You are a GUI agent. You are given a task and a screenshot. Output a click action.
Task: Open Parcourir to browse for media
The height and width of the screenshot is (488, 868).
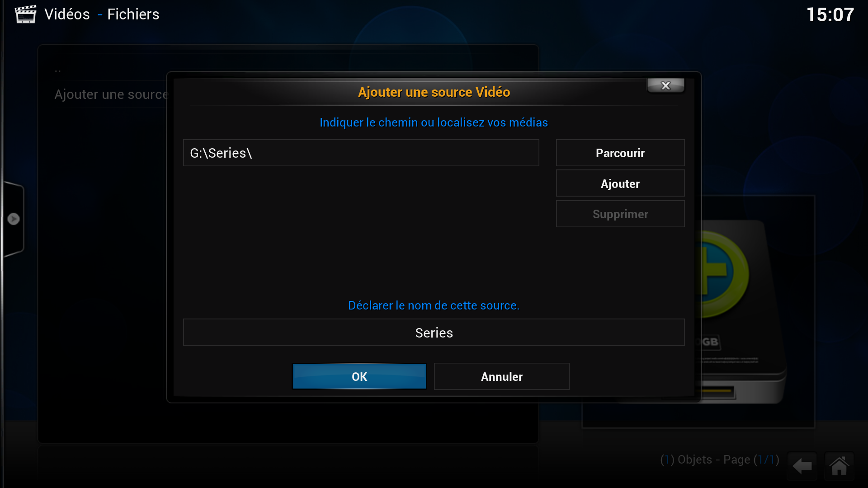(620, 153)
